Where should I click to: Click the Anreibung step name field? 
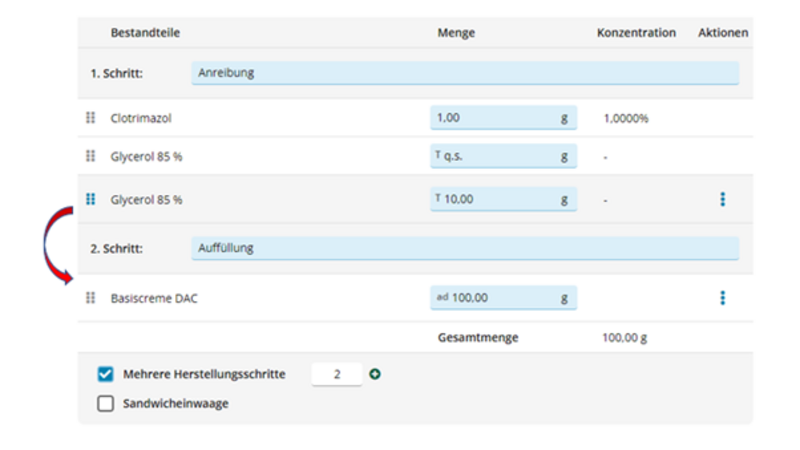(x=464, y=73)
